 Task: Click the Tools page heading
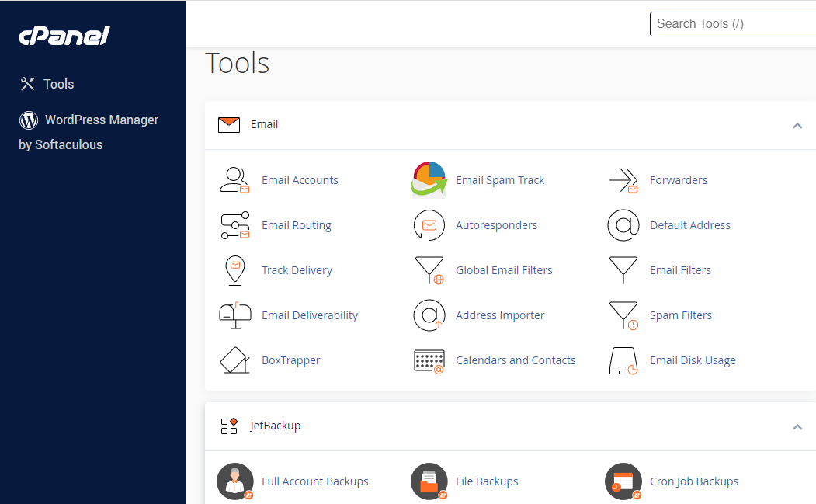[238, 63]
